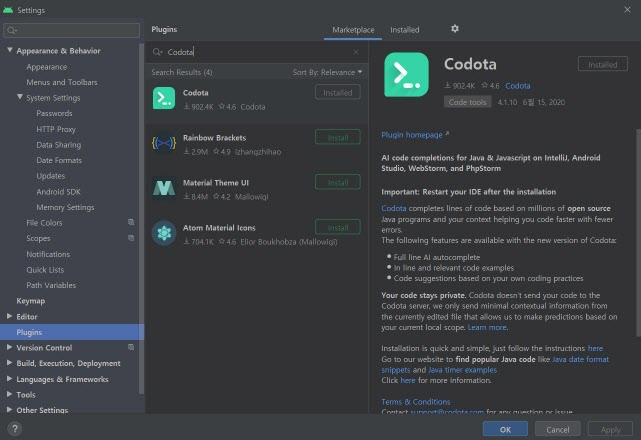This screenshot has height=440, width=641.
Task: Click the File Colors project-level icon
Action: pos(131,222)
